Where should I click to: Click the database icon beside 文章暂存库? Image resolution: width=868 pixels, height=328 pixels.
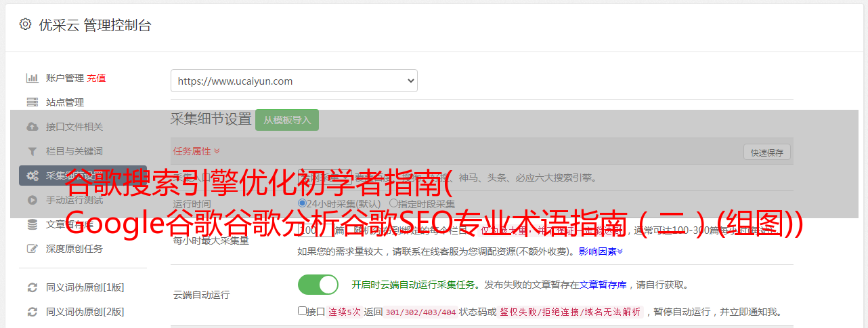[x=32, y=224]
